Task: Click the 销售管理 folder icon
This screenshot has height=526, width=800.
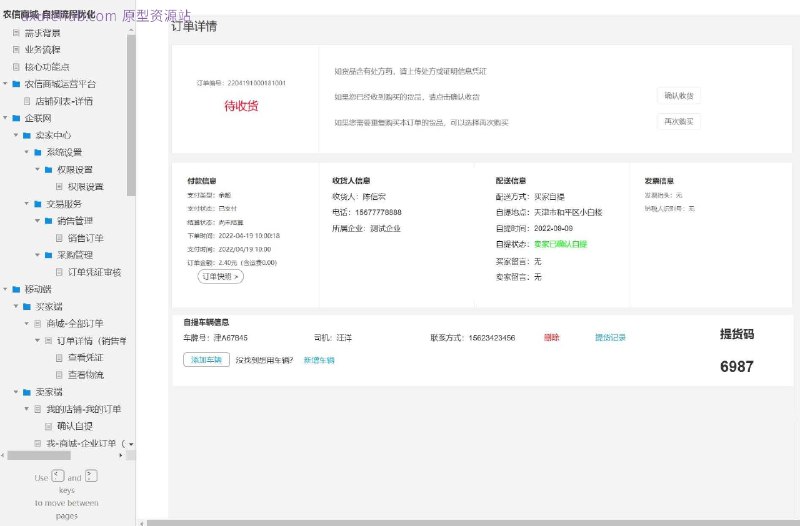Action: pyautogui.click(x=48, y=221)
